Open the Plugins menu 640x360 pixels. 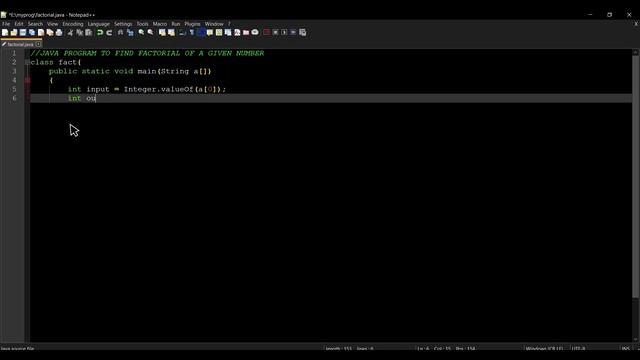(192, 24)
